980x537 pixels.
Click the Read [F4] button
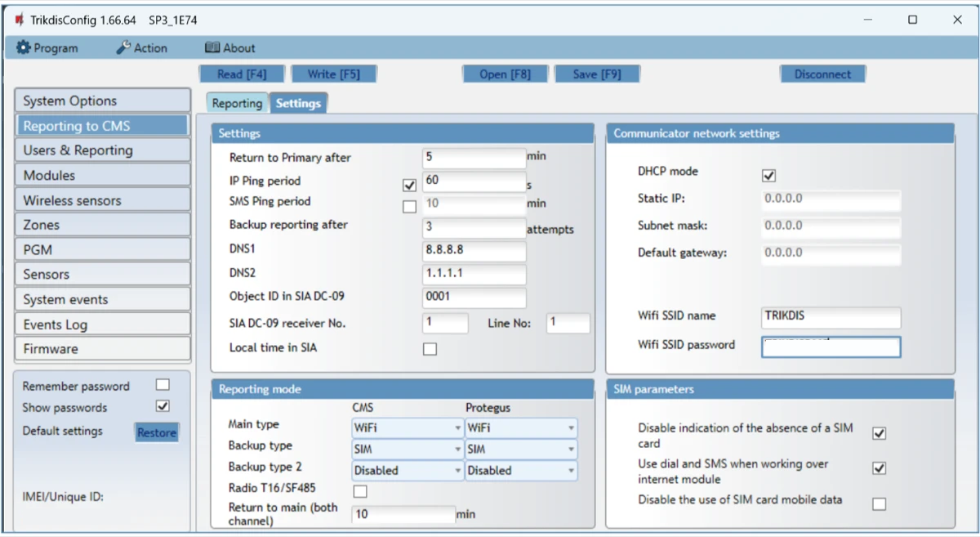242,74
